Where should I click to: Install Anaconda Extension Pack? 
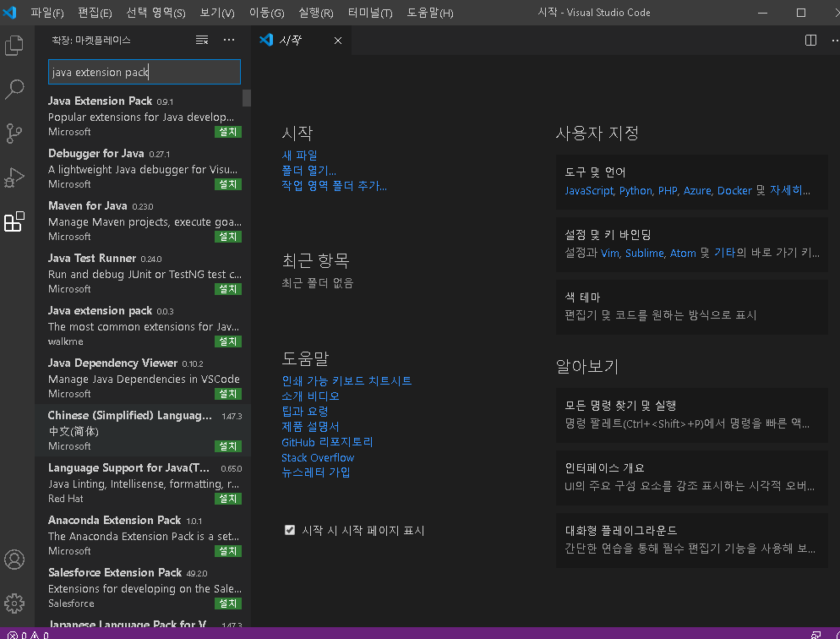coord(227,551)
